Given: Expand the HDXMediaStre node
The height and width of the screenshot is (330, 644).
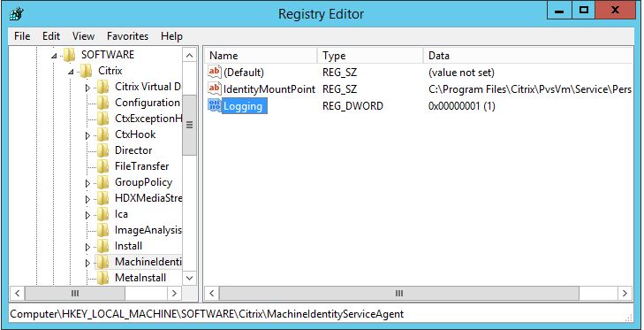Looking at the screenshot, I should tap(87, 199).
